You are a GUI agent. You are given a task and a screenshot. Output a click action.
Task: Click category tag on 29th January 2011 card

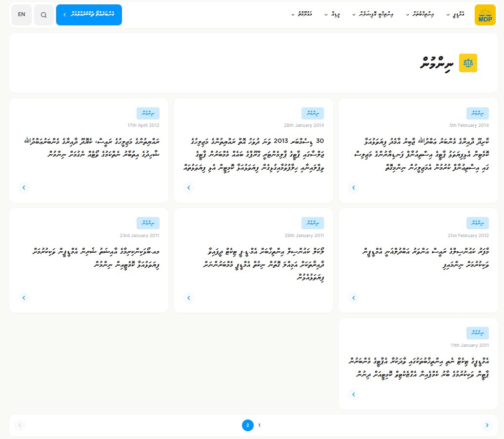pyautogui.click(x=313, y=223)
